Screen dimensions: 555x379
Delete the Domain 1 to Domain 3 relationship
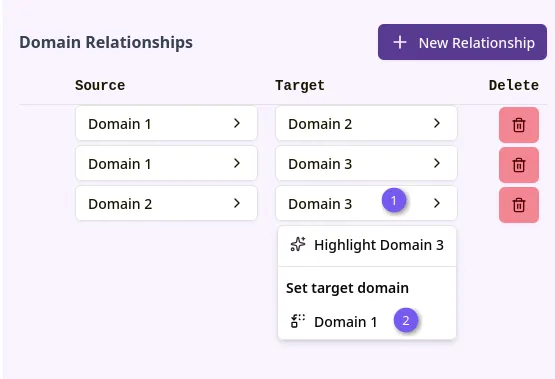point(519,165)
